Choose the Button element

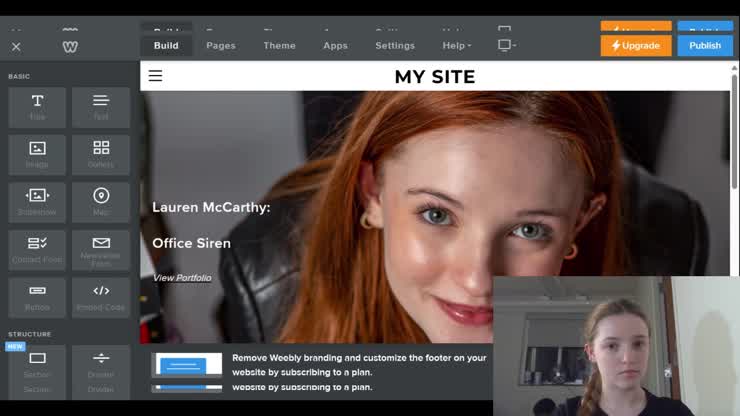pos(37,296)
